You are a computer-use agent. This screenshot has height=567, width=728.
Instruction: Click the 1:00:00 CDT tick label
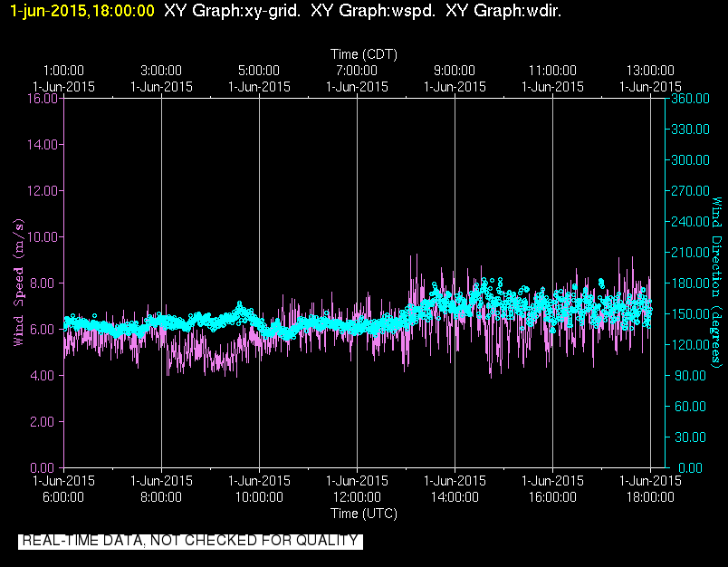(63, 71)
